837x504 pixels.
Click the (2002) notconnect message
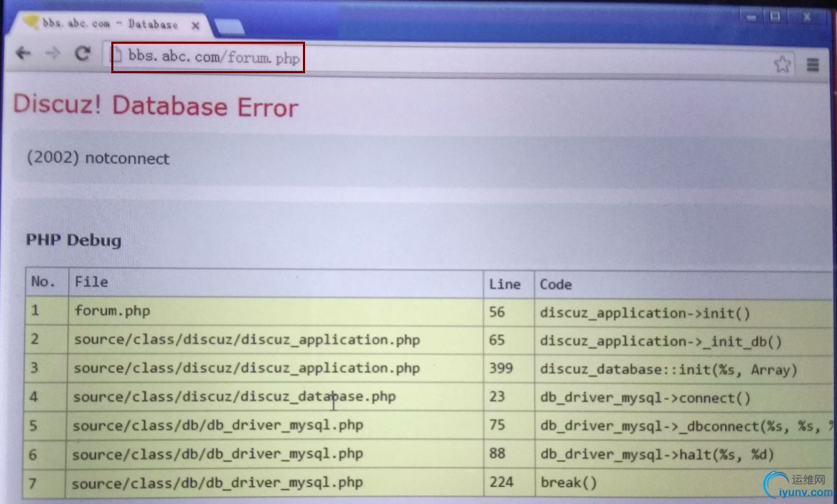point(98,158)
